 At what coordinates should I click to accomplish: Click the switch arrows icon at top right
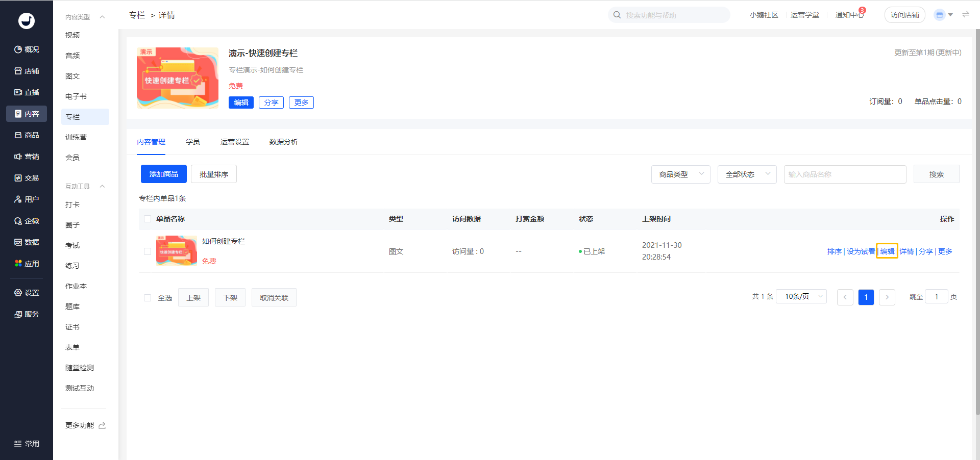pos(965,15)
